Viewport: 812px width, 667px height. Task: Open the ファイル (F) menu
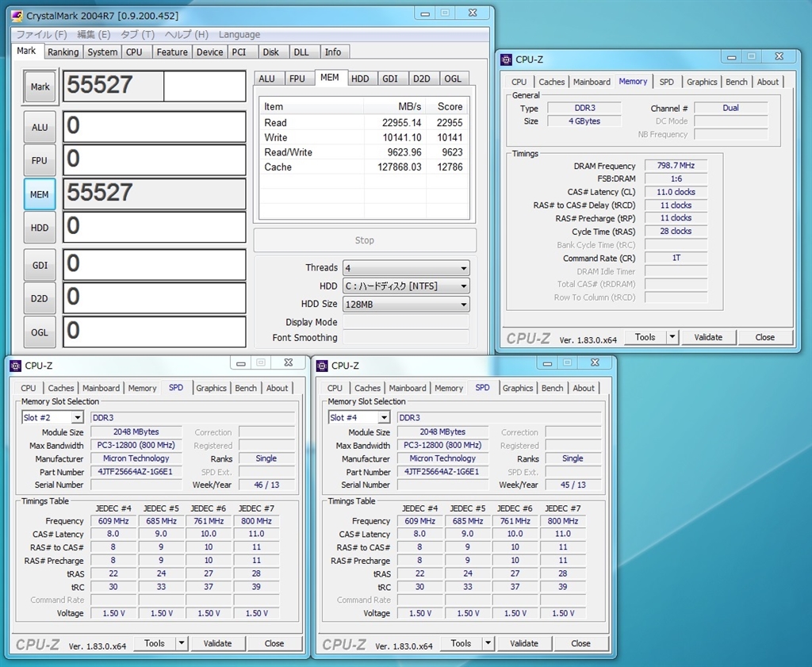41,35
